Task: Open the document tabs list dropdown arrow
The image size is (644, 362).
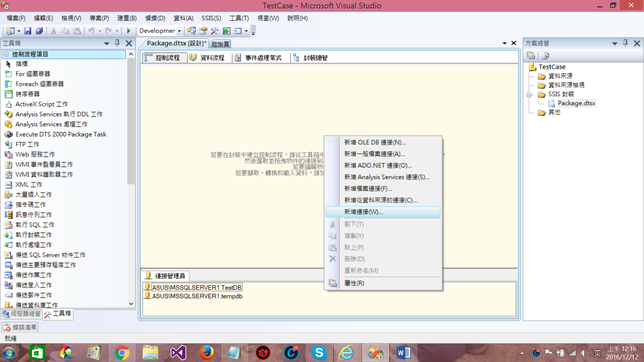Action: pyautogui.click(x=504, y=43)
